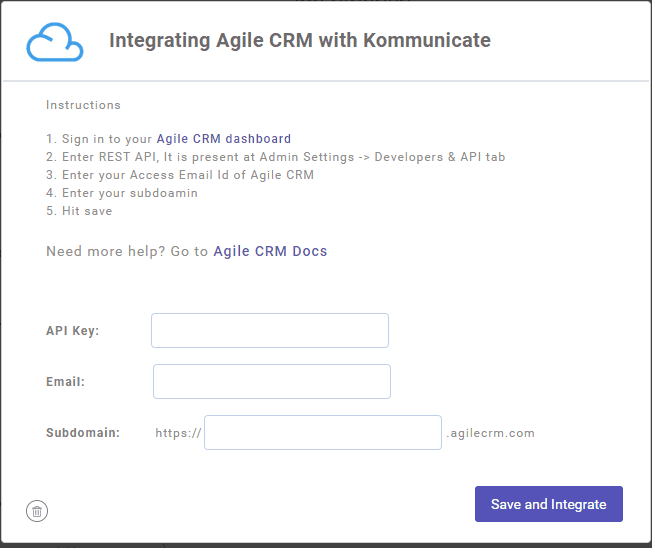This screenshot has height=548, width=652.
Task: Click the Access Email Id instruction step
Action: (x=180, y=175)
